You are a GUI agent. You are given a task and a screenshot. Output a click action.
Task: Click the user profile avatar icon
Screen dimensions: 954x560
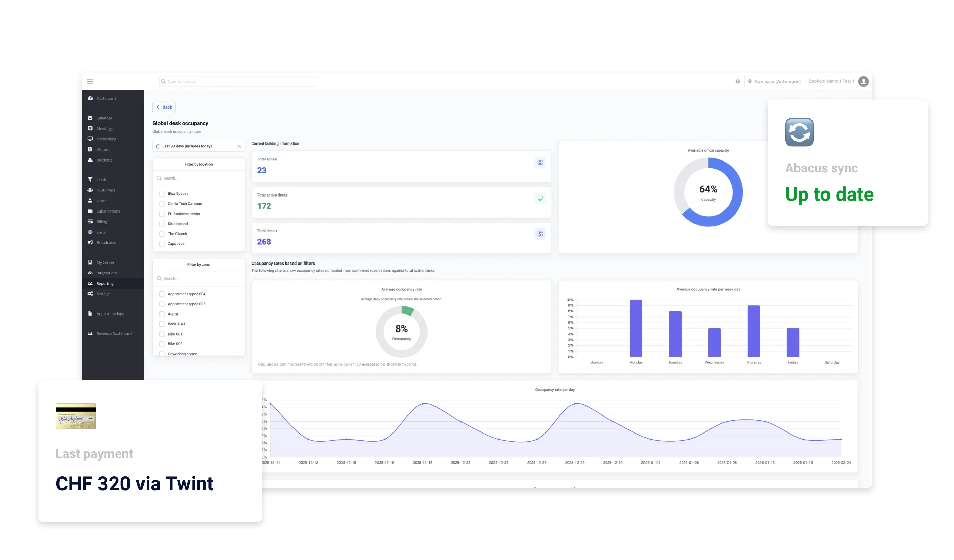[x=864, y=81]
